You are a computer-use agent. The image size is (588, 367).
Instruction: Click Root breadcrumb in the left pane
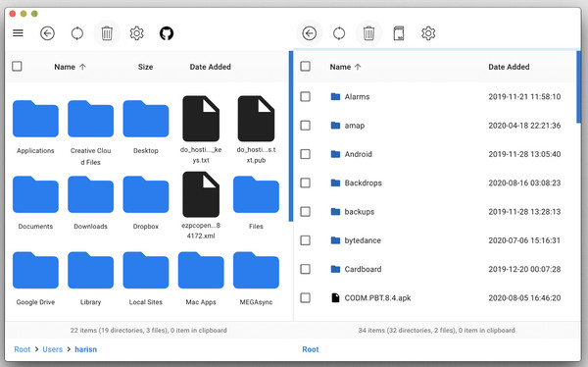23,349
